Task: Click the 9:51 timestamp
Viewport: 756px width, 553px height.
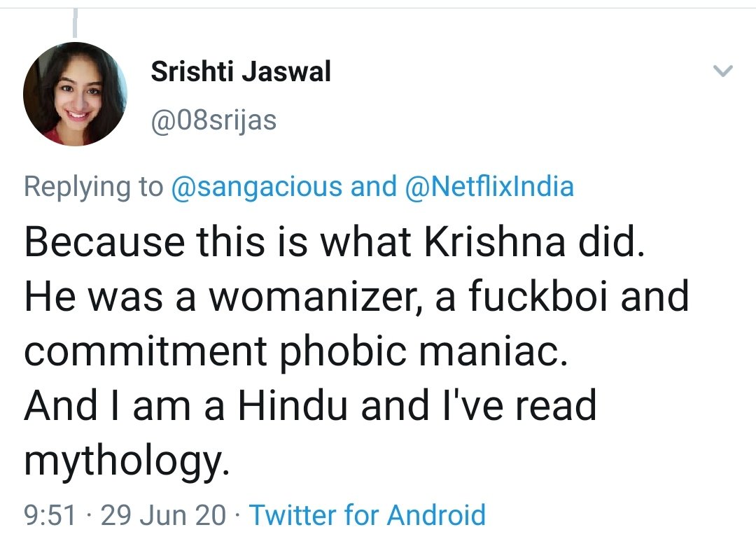Action: pos(50,515)
